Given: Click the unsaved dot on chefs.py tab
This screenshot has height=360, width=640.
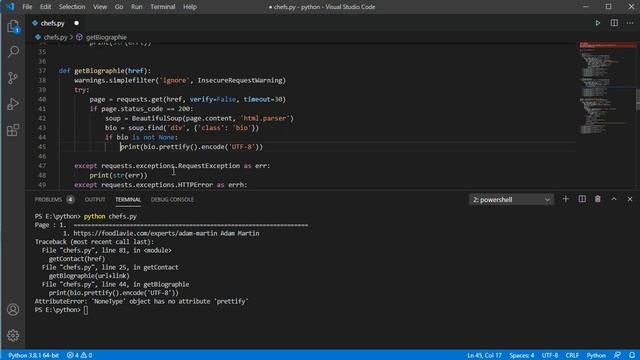Looking at the screenshot, I should (x=76, y=23).
